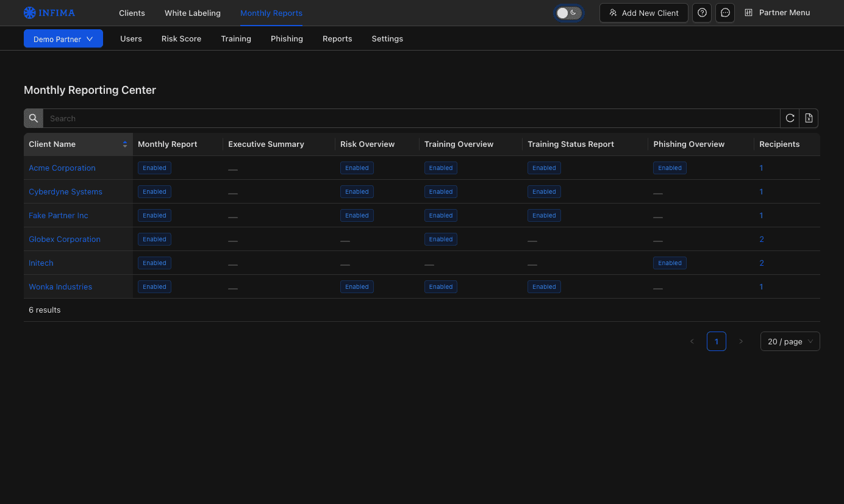This screenshot has width=844, height=504.
Task: Click the search magnifier icon
Action: click(34, 118)
